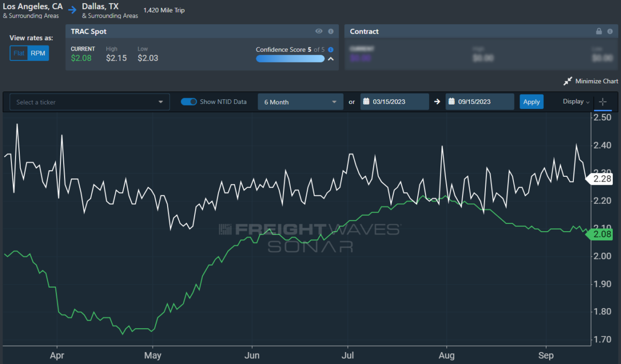Image resolution: width=621 pixels, height=364 pixels.
Task: Click the Los Angeles, CA origin
Action: point(32,7)
